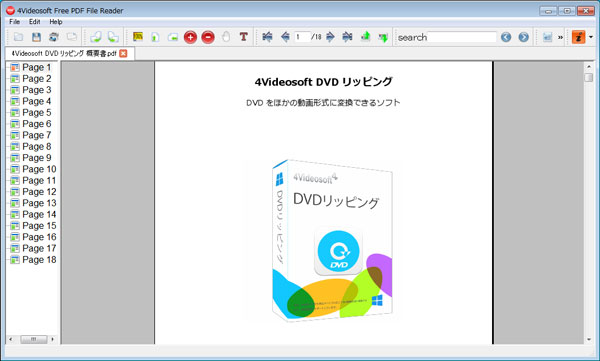
Task: Click the '4Videosoft DVD リッピング' page heading
Action: (323, 82)
